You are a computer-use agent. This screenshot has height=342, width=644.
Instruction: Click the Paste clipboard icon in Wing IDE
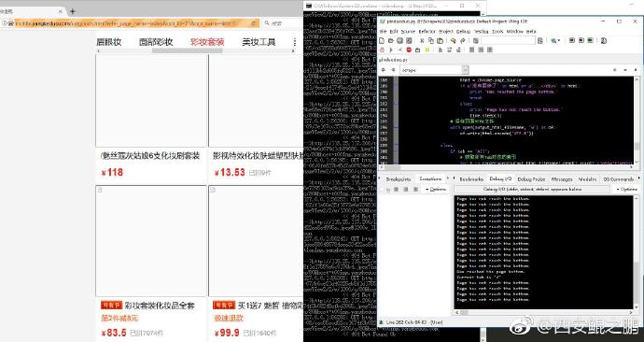pyautogui.click(x=440, y=41)
